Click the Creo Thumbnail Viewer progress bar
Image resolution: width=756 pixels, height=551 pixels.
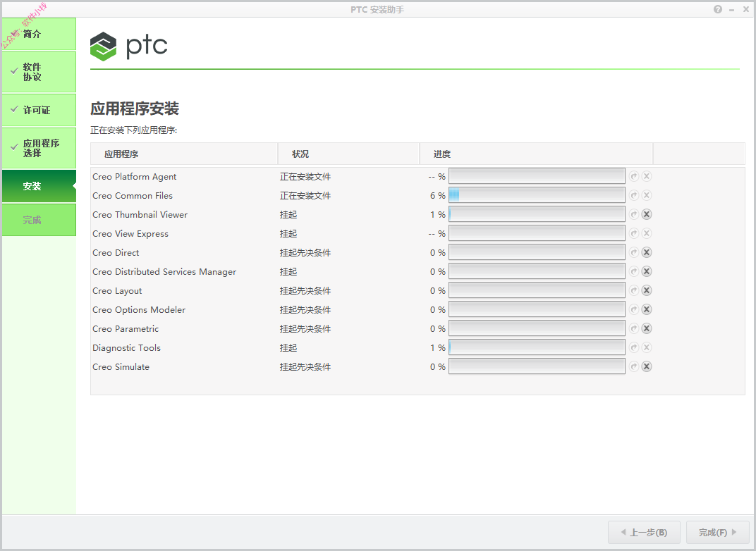tap(537, 214)
